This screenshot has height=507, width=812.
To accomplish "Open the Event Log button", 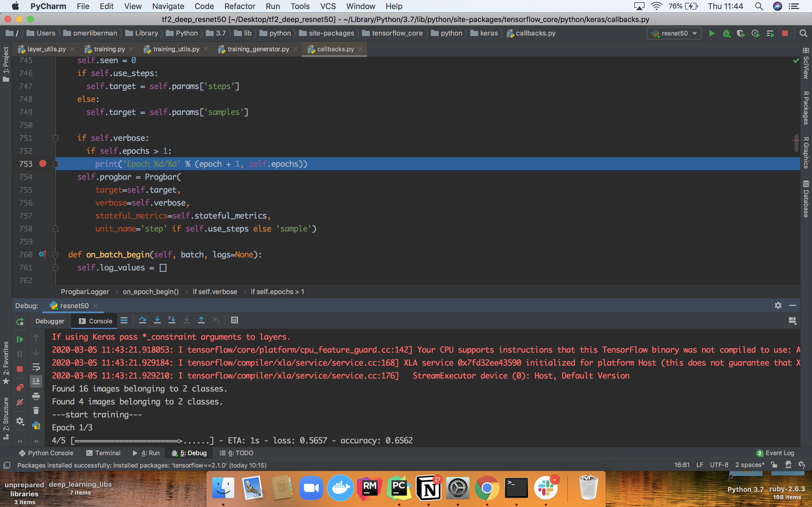I will pos(775,453).
